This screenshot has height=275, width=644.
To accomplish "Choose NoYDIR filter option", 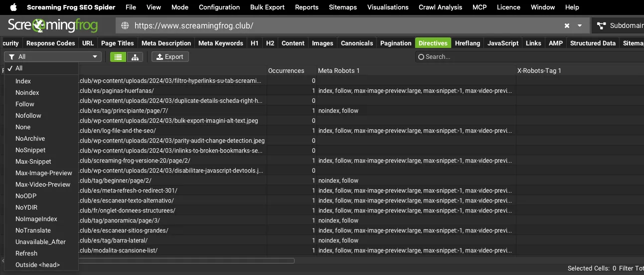I will (x=41, y=207).
